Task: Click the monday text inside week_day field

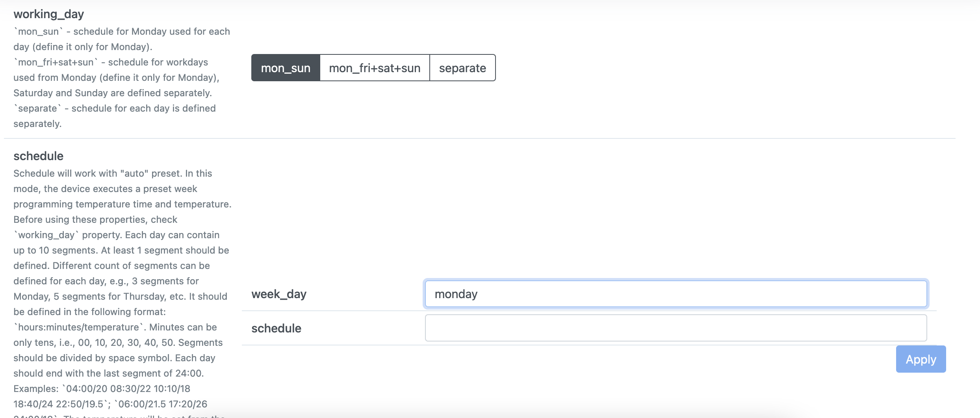Action: [x=455, y=294]
